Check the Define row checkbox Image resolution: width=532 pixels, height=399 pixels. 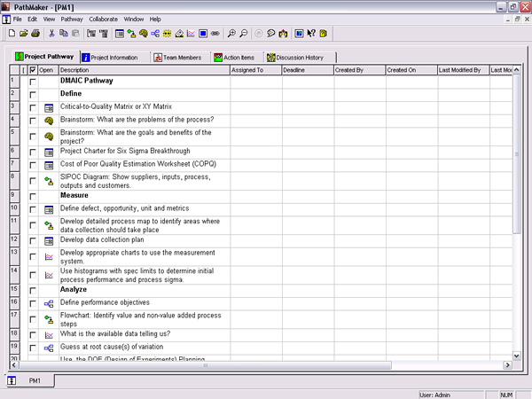tap(33, 95)
